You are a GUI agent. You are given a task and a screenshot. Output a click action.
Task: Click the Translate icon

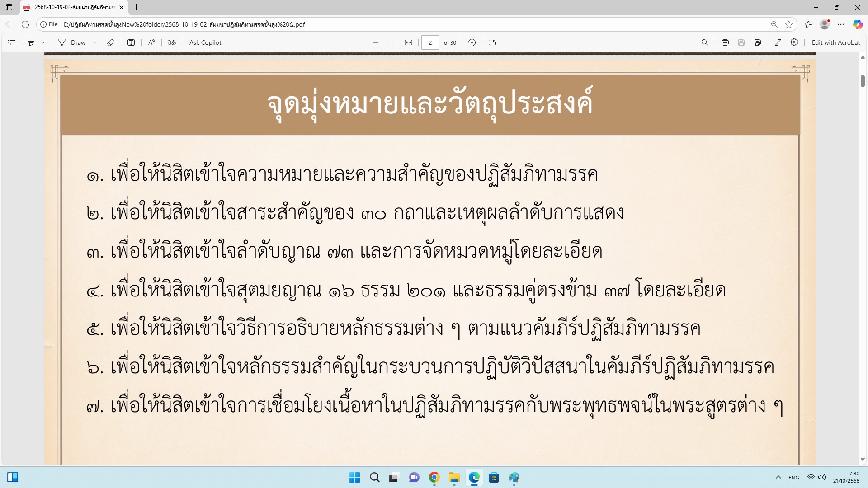click(171, 42)
